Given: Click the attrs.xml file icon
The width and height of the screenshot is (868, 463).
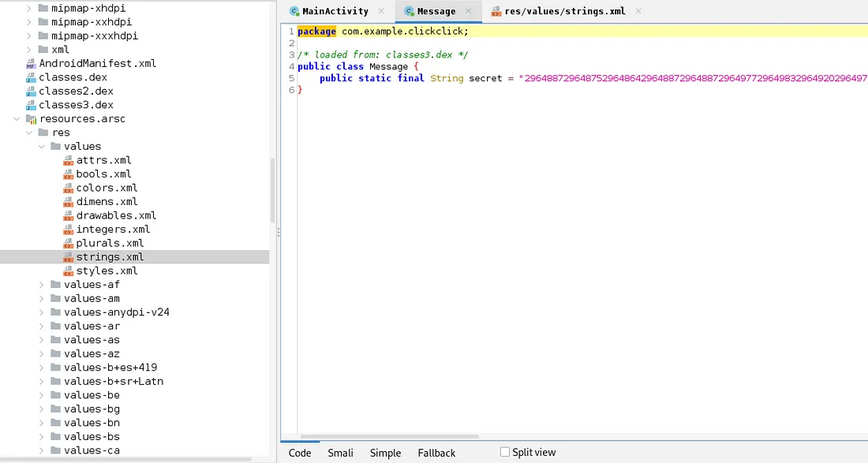Looking at the screenshot, I should pos(68,160).
